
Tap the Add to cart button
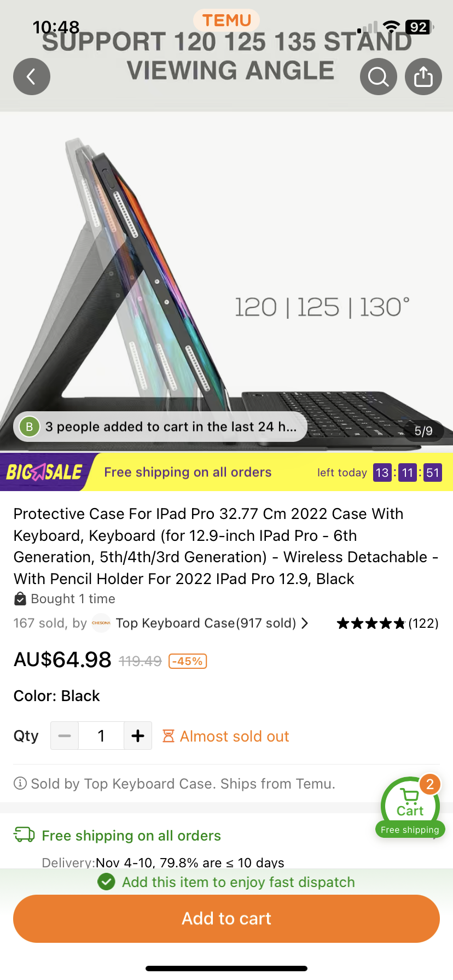tap(226, 919)
